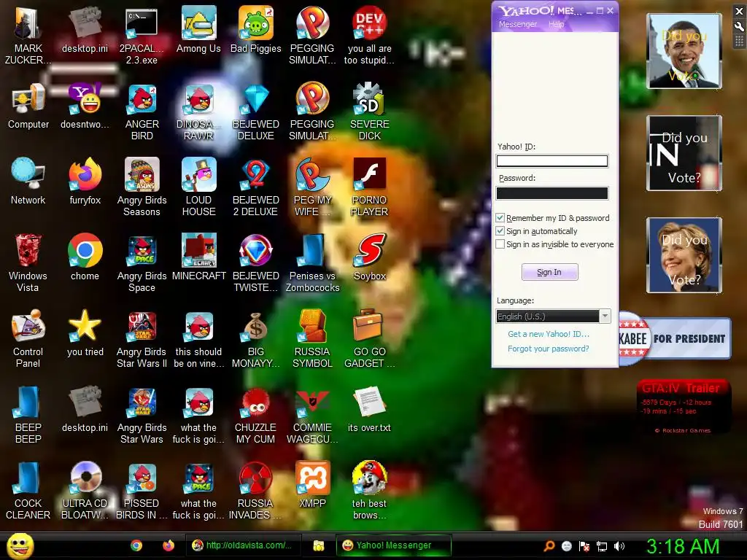This screenshot has width=747, height=560.
Task: Select the Windows Vista recycle bin icon
Action: 28,263
